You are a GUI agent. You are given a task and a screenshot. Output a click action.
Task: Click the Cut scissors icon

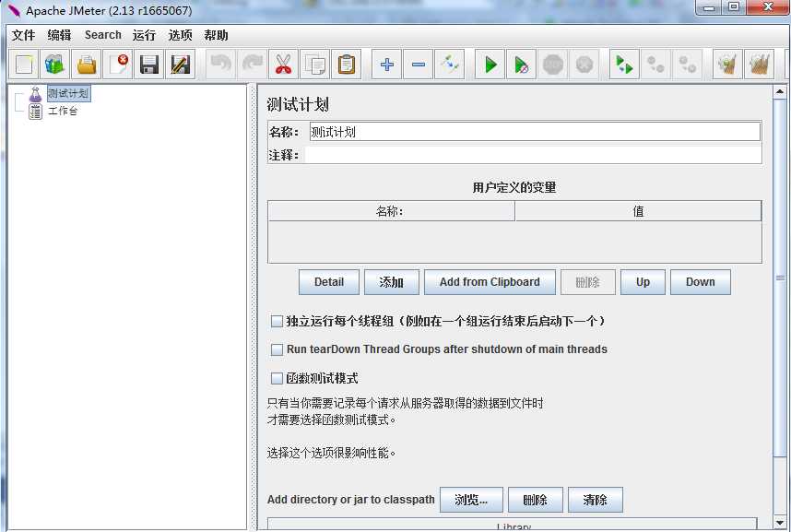coord(284,65)
